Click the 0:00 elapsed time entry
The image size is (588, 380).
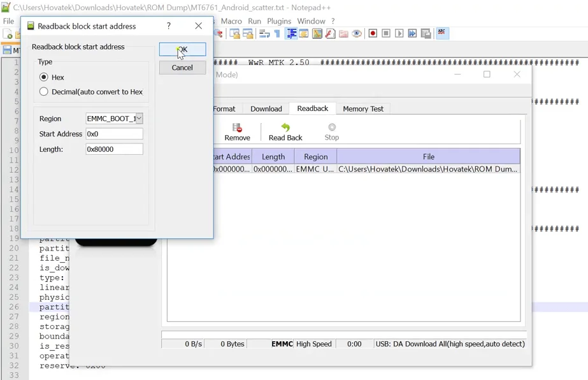[354, 344]
